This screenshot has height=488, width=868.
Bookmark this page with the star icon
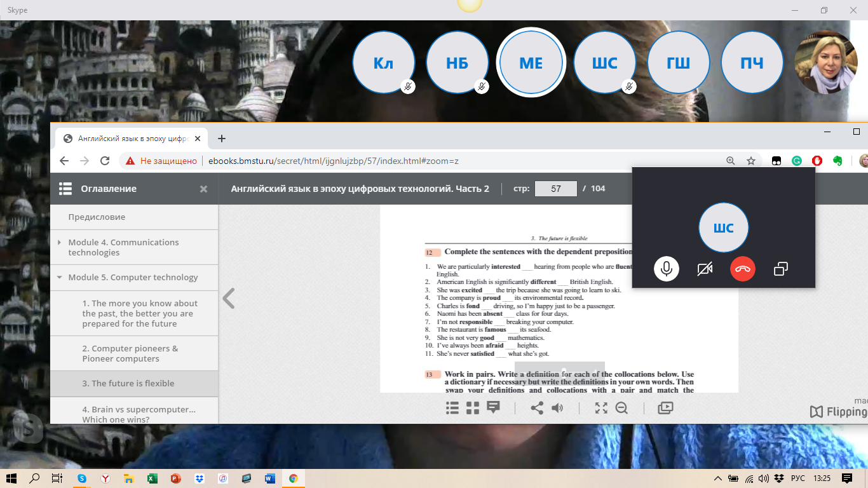(751, 161)
